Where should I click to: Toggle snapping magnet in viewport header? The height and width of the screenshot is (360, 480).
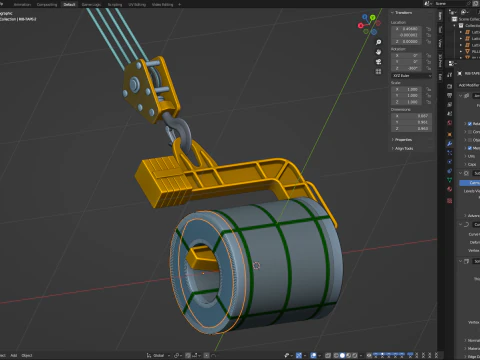(x=188, y=355)
